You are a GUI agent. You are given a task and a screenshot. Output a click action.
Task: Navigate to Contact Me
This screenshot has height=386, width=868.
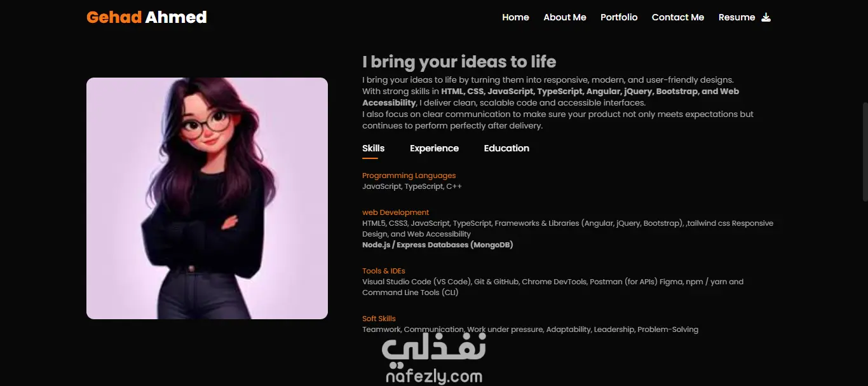(678, 17)
